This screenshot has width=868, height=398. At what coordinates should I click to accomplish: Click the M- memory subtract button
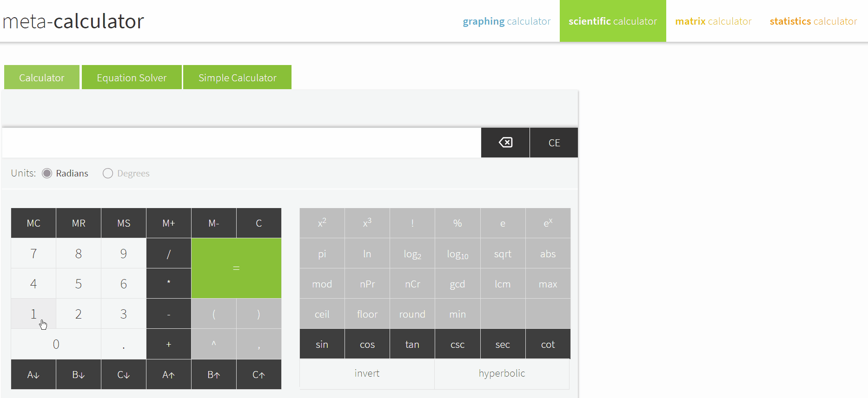click(214, 223)
